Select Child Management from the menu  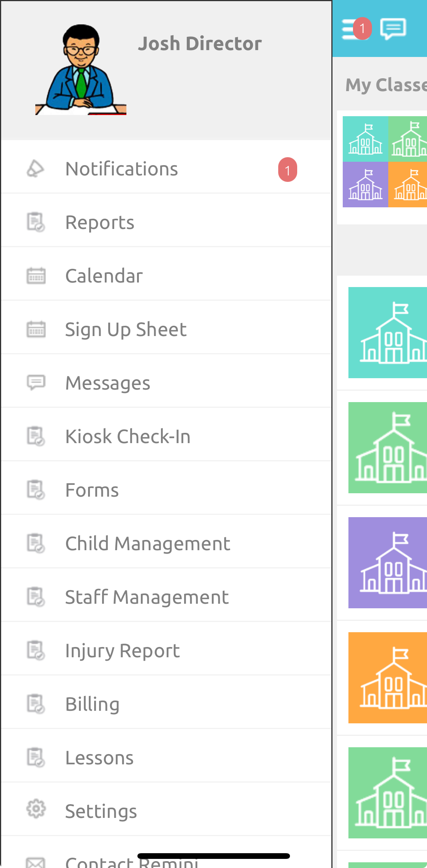[148, 543]
